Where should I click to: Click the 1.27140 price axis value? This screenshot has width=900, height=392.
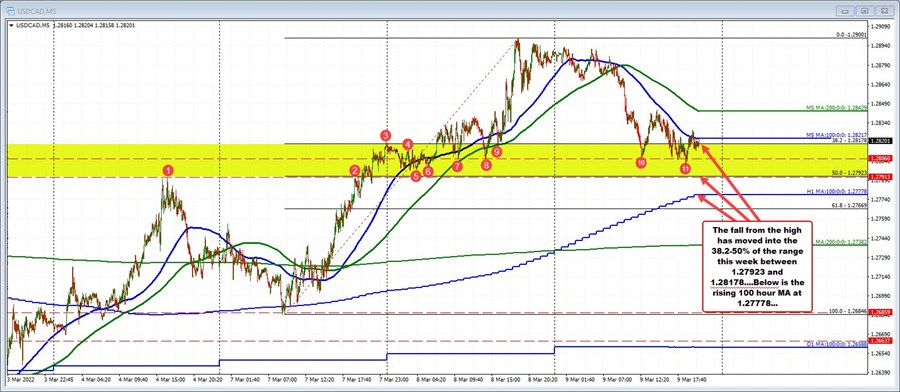pyautogui.click(x=880, y=277)
